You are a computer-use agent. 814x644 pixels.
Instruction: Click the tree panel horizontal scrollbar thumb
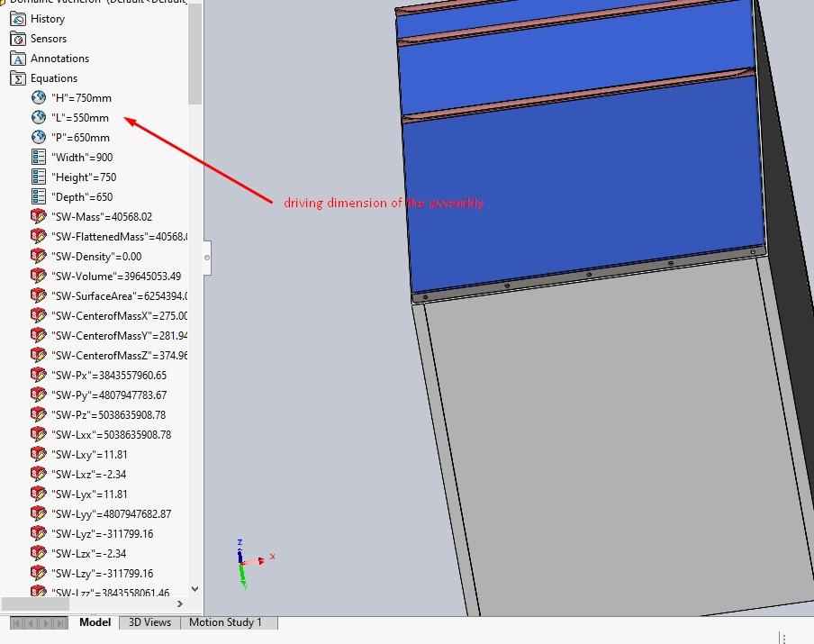click(35, 604)
